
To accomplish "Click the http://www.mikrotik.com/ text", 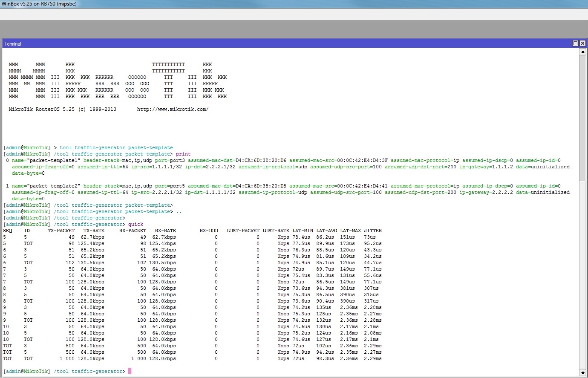I will coord(173,109).
